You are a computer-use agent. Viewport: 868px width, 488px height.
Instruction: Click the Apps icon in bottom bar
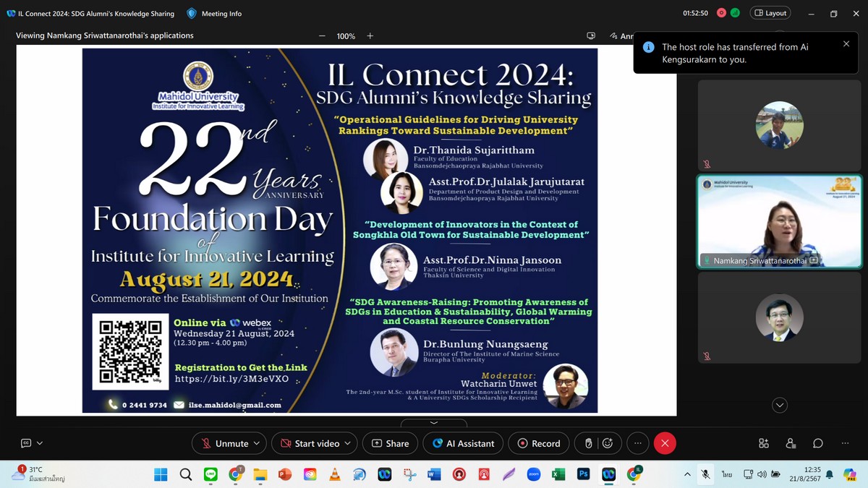763,443
